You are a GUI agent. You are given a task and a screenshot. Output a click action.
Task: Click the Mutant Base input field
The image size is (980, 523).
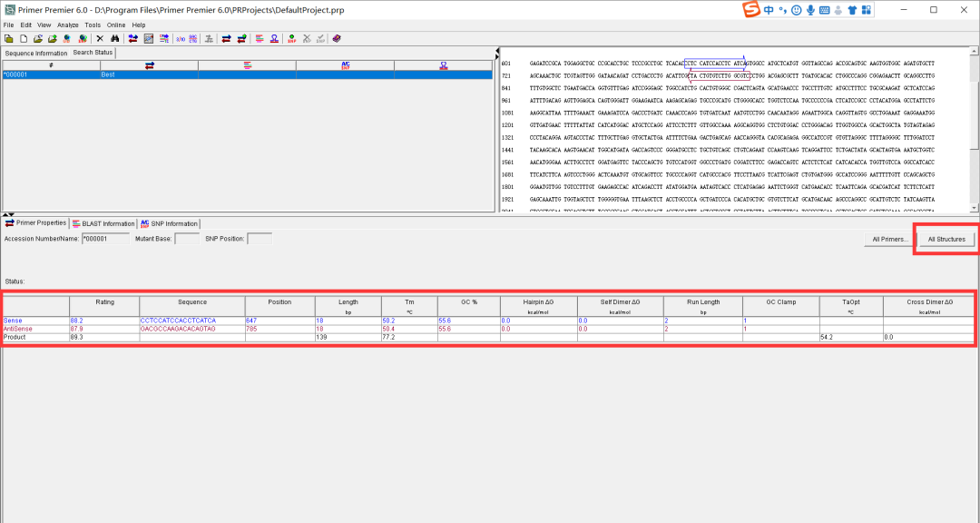pyautogui.click(x=187, y=239)
